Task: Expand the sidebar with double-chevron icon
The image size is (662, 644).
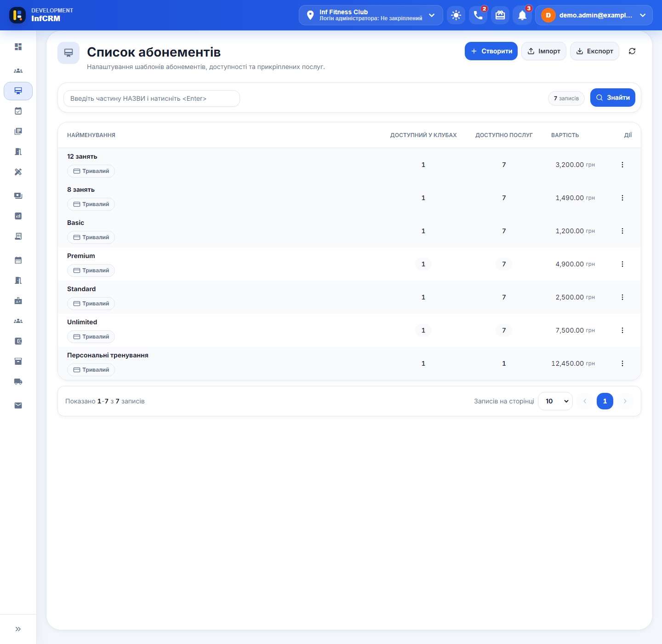Action: point(18,629)
